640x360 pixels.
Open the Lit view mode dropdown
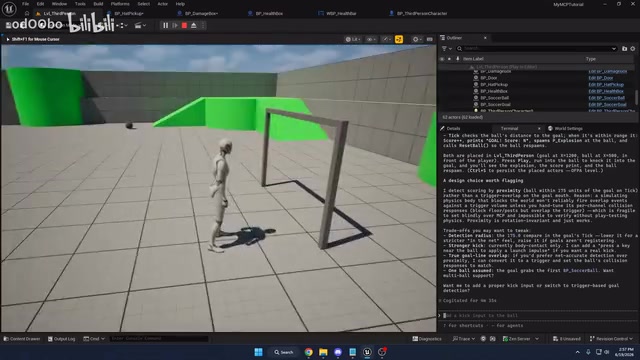tap(353, 39)
